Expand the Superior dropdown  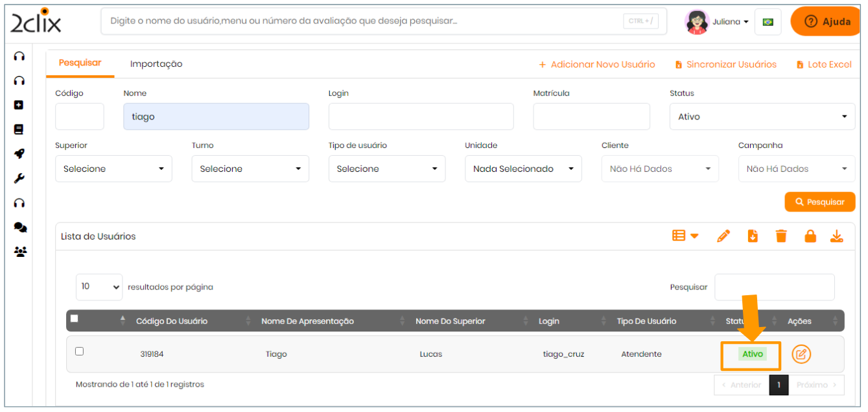click(113, 169)
